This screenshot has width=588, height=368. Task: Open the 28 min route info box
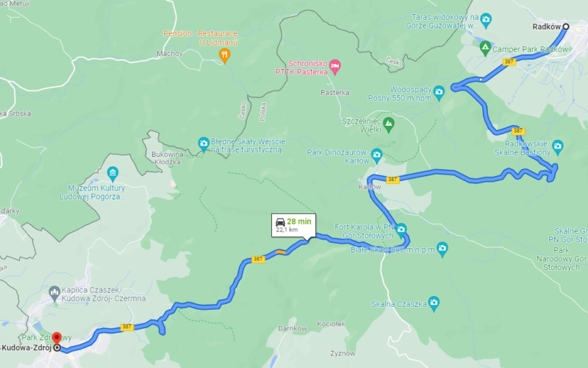tap(293, 225)
